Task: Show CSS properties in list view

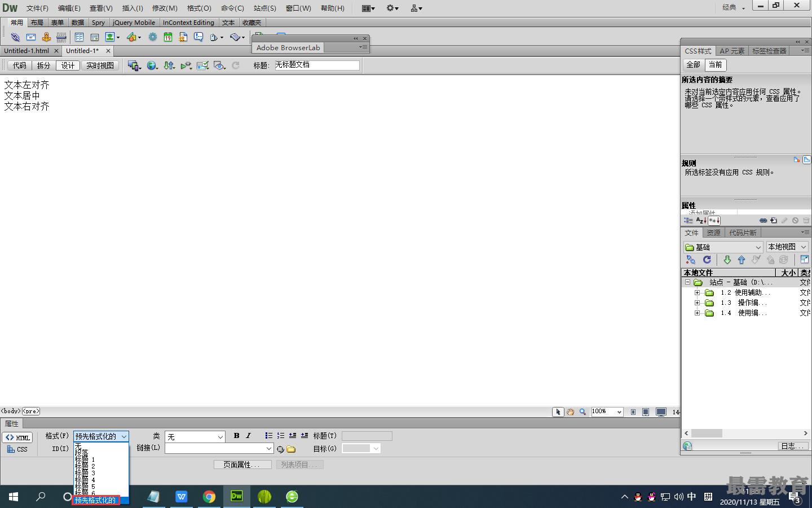Action: [x=701, y=221]
